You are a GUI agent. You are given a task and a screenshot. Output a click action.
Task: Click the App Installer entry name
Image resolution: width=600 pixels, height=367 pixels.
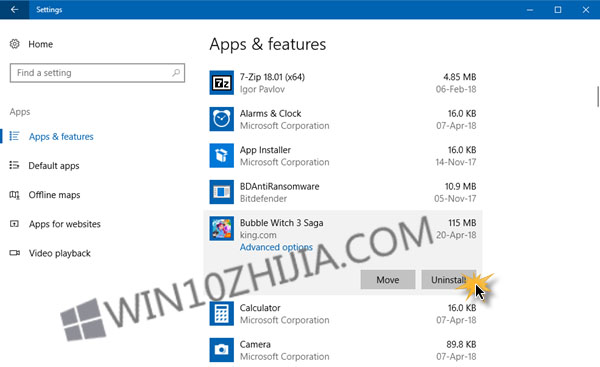click(x=265, y=150)
